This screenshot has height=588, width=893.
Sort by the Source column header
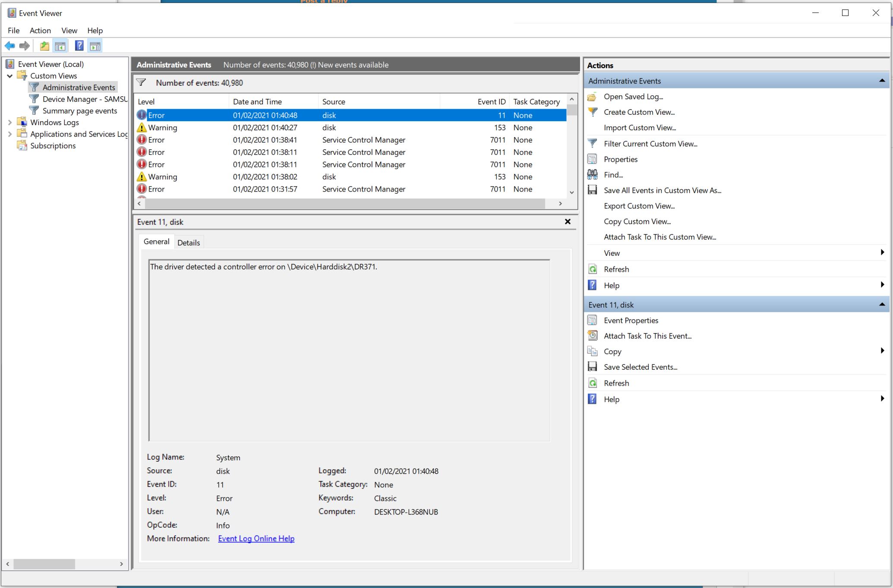tap(379, 102)
